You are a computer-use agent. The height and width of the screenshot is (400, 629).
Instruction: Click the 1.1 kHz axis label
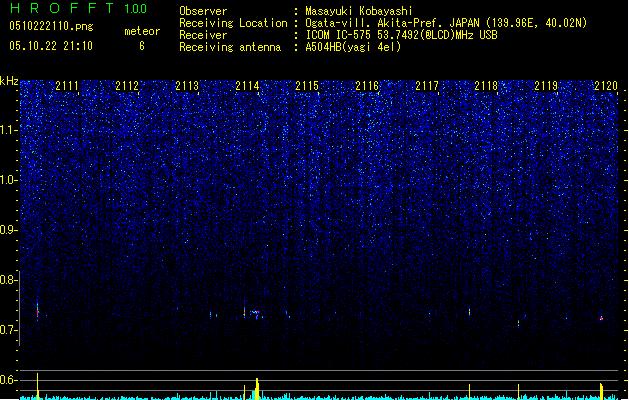tap(8, 130)
